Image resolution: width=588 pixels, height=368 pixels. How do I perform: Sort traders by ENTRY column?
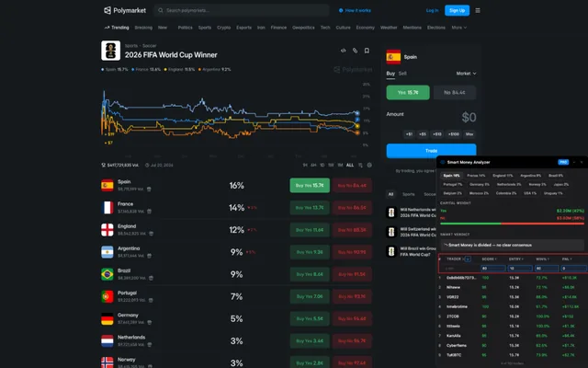click(x=516, y=259)
